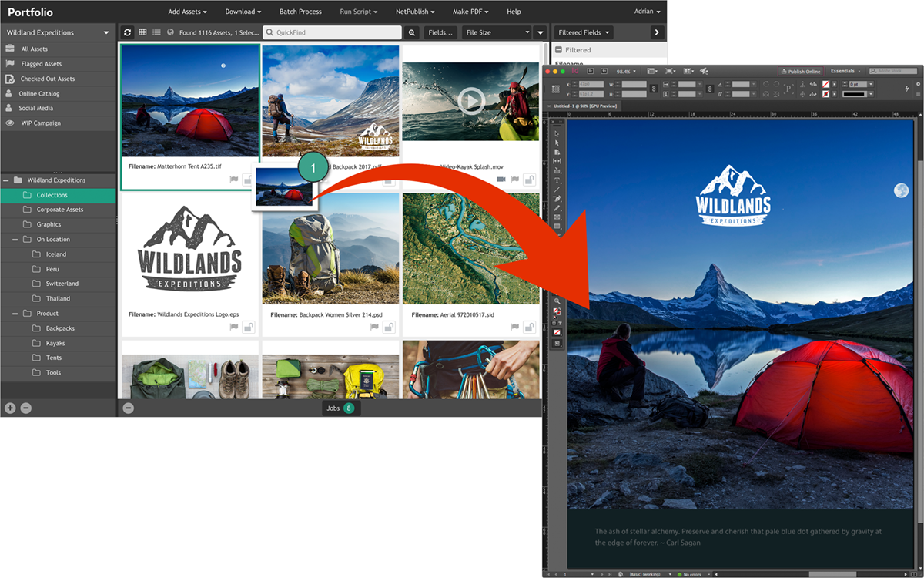Select the InDesign Zoom tool
Image resolution: width=924 pixels, height=578 pixels.
pyautogui.click(x=557, y=301)
